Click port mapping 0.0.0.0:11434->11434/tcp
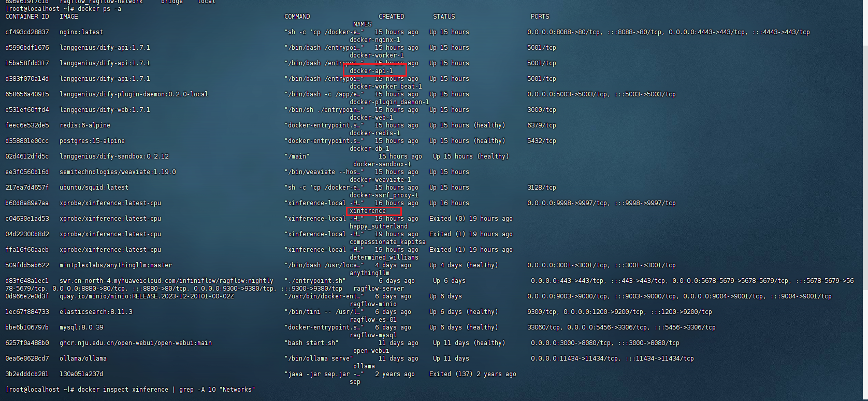868x401 pixels. click(574, 359)
